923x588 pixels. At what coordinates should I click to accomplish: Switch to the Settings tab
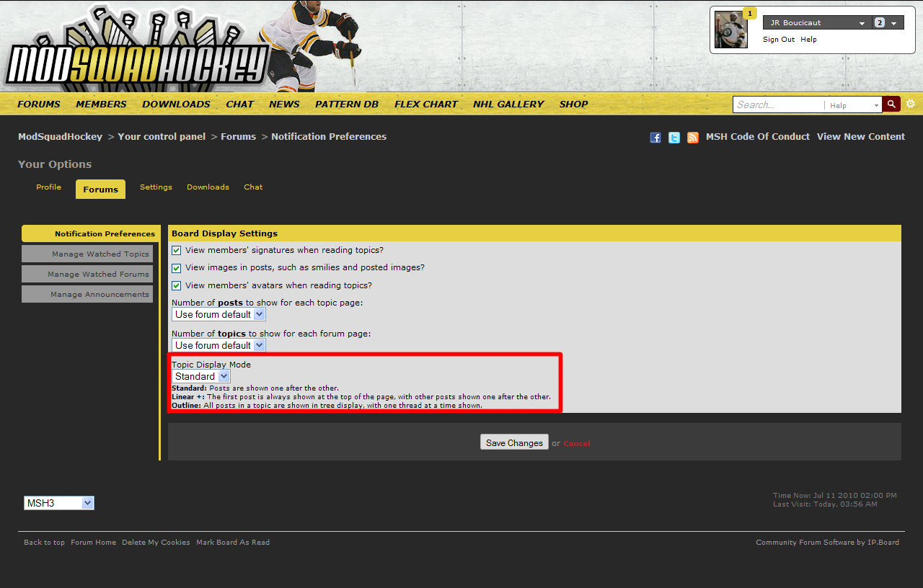click(x=156, y=187)
